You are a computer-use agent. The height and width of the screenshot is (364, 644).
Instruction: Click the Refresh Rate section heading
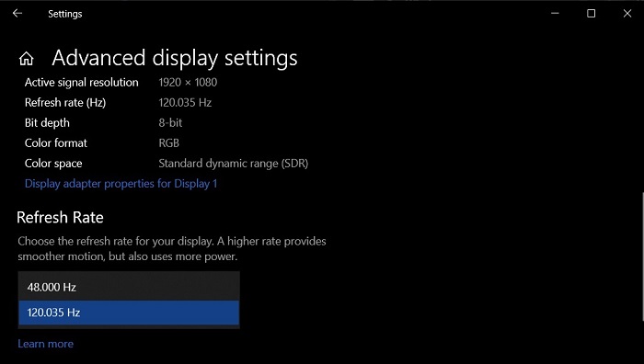point(60,217)
